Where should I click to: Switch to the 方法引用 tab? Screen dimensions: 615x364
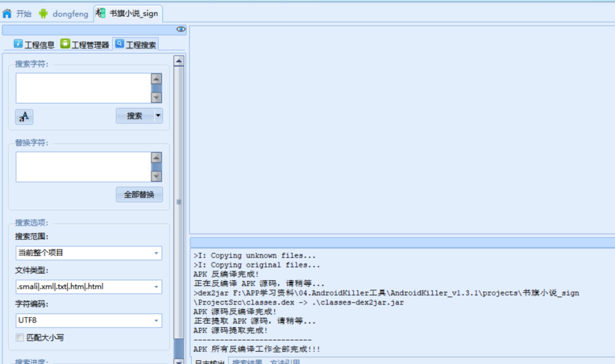pyautogui.click(x=285, y=361)
